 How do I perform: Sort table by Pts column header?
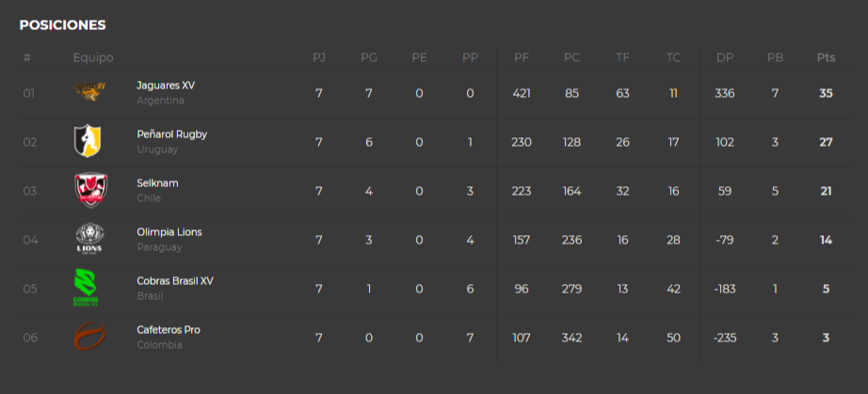click(x=826, y=57)
